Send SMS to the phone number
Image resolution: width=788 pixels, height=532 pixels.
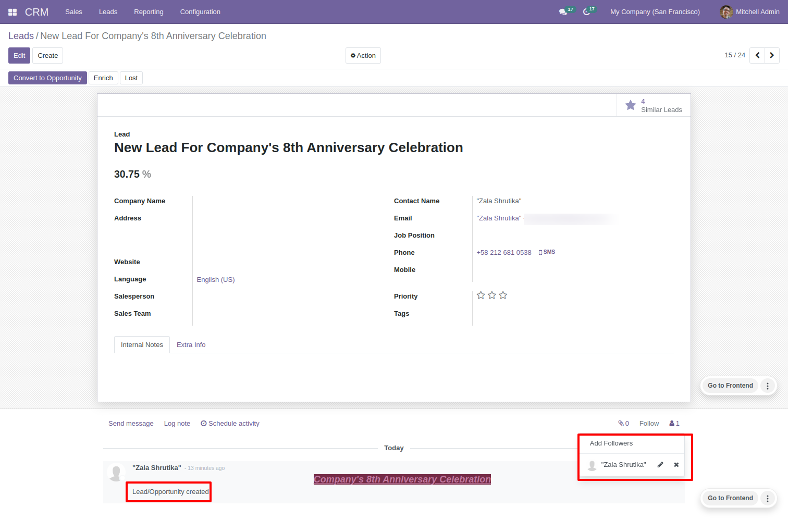[x=547, y=252]
